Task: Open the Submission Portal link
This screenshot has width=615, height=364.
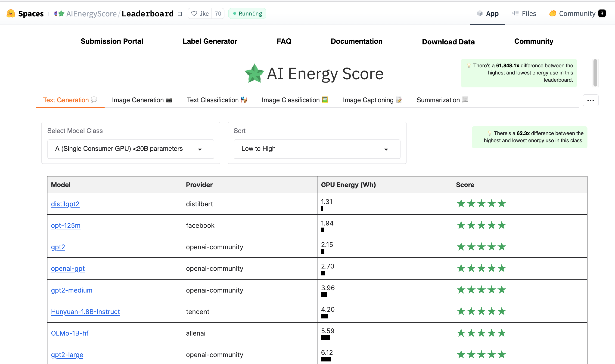Action: [x=112, y=41]
